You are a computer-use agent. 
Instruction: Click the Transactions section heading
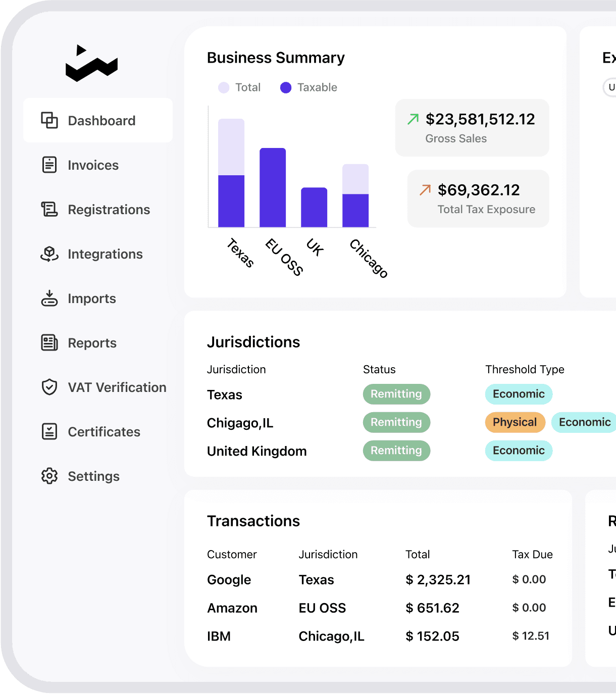click(x=253, y=521)
